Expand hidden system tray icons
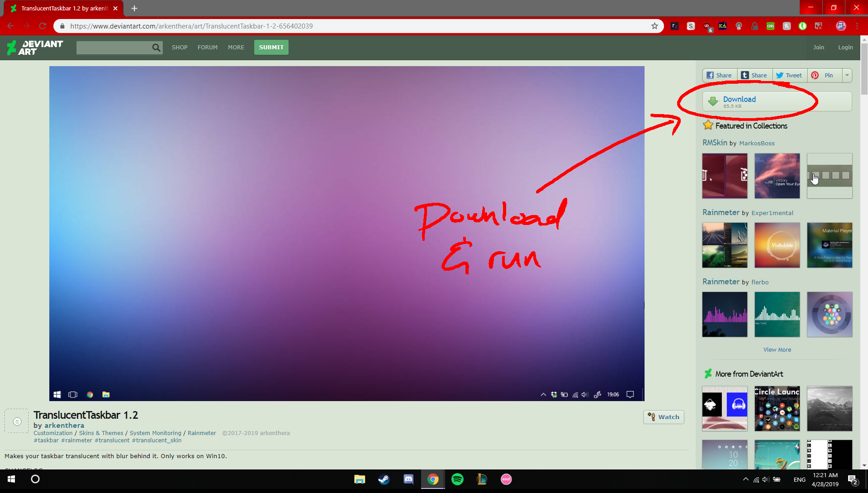The height and width of the screenshot is (493, 868). (745, 479)
